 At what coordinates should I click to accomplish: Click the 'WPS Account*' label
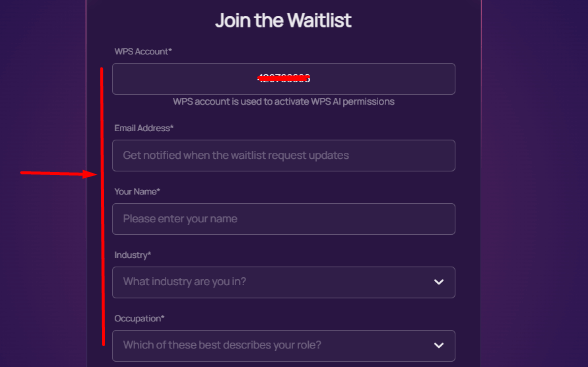pos(143,51)
